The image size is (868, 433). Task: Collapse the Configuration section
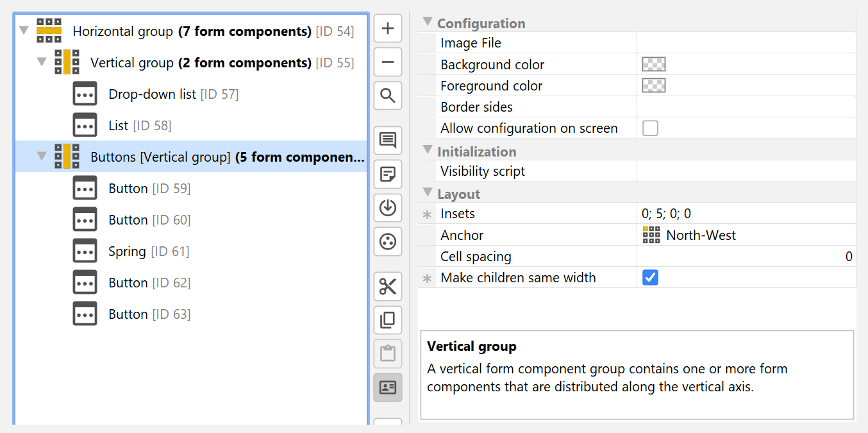pyautogui.click(x=428, y=22)
